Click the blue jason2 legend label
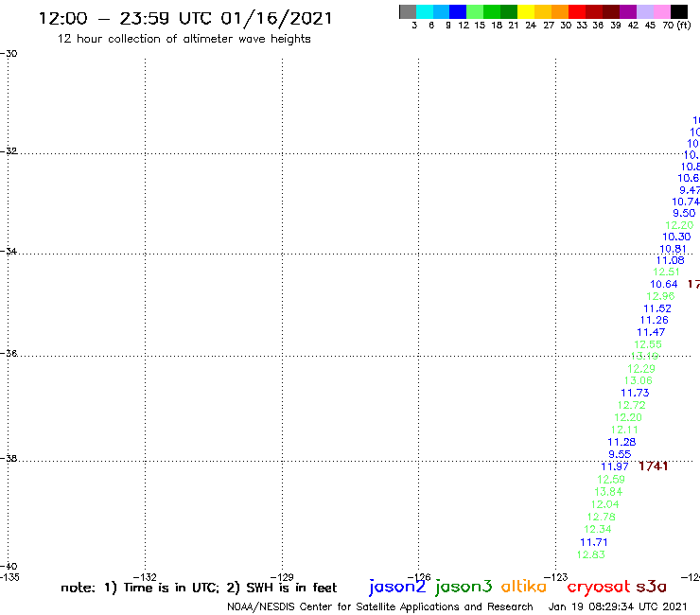 [397, 587]
